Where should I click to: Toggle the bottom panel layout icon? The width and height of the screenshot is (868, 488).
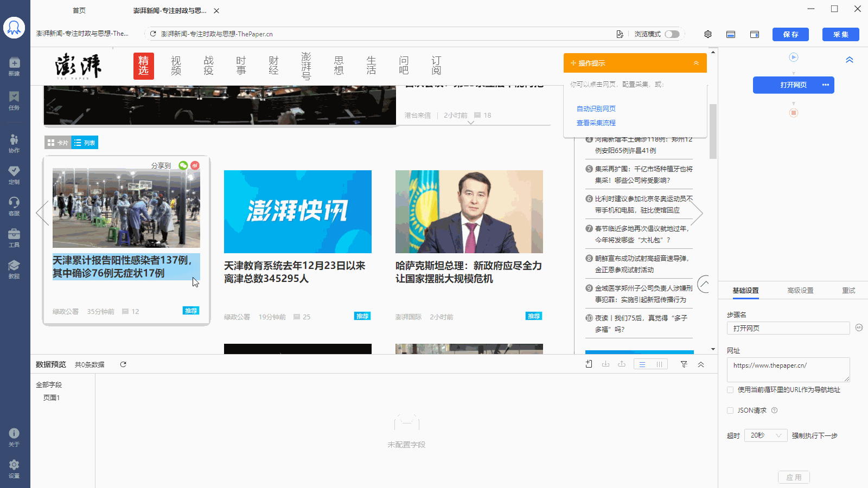click(x=731, y=34)
